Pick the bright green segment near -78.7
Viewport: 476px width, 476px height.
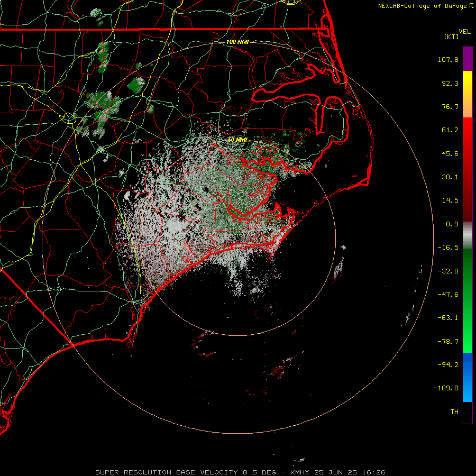click(467, 342)
